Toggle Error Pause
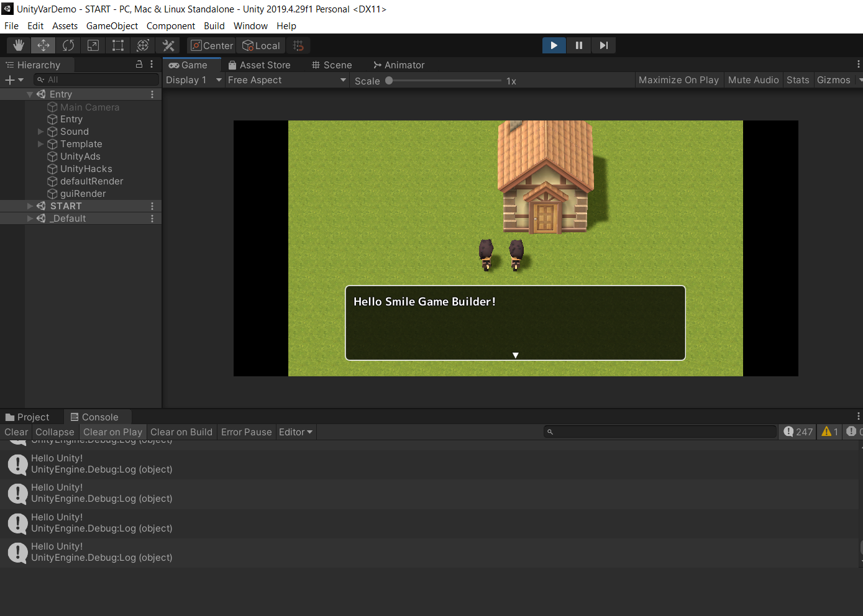 [x=247, y=432]
